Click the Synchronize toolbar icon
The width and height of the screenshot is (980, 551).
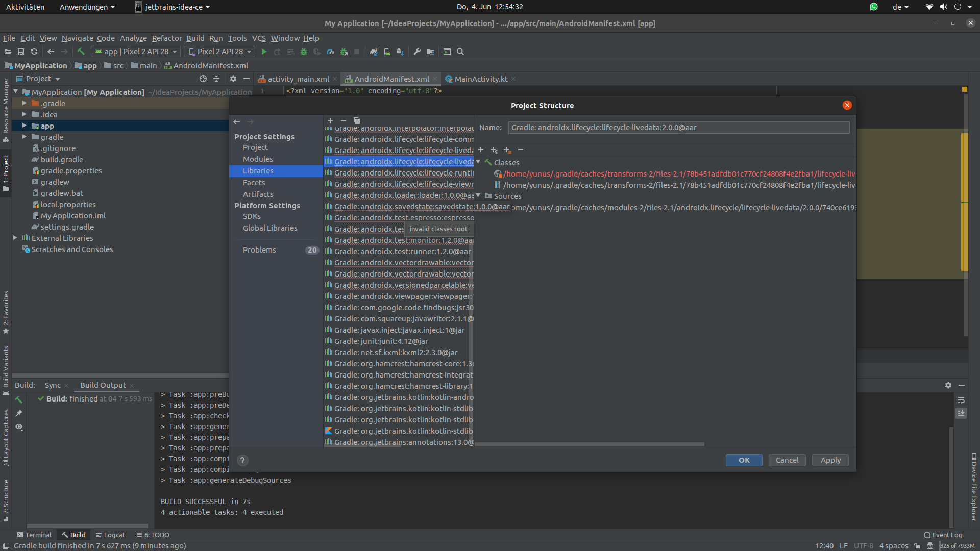[x=34, y=52]
